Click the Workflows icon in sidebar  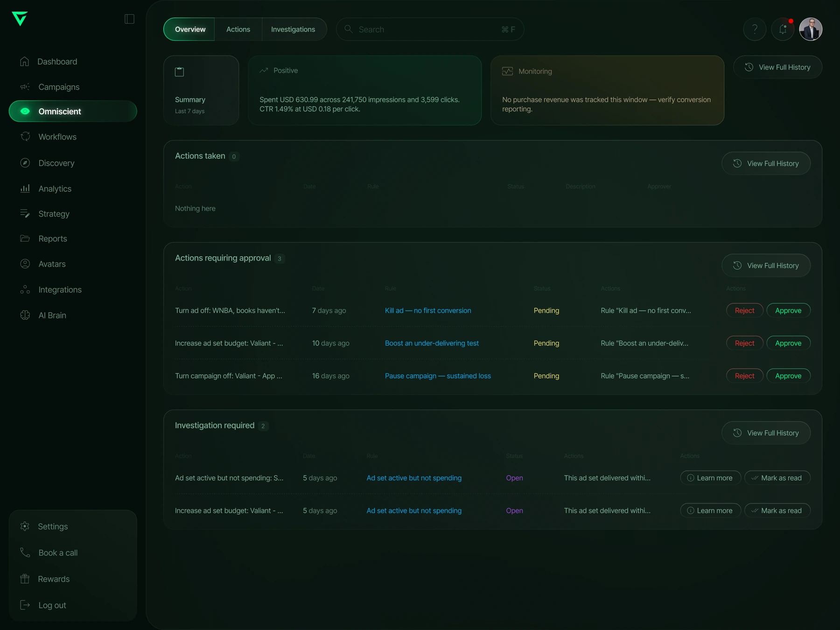[25, 136]
